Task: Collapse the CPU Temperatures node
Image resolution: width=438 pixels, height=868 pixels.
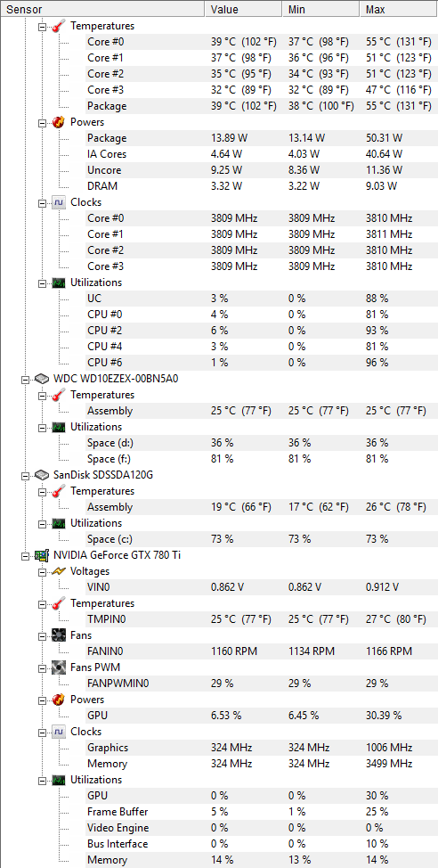Action: click(42, 26)
